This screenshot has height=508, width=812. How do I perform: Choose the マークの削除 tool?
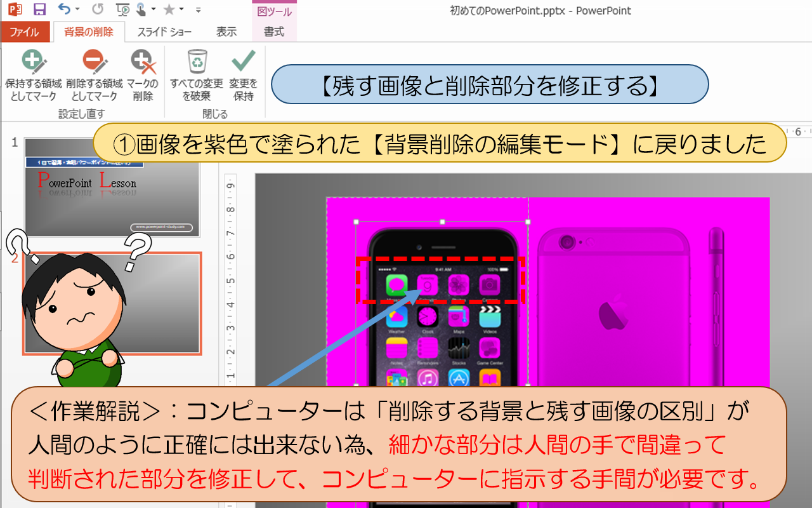pyautogui.click(x=143, y=76)
